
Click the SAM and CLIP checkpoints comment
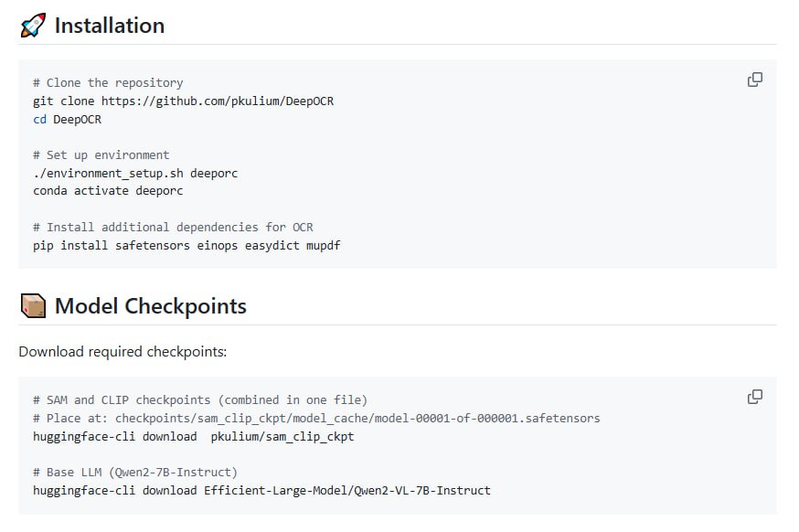(x=200, y=399)
